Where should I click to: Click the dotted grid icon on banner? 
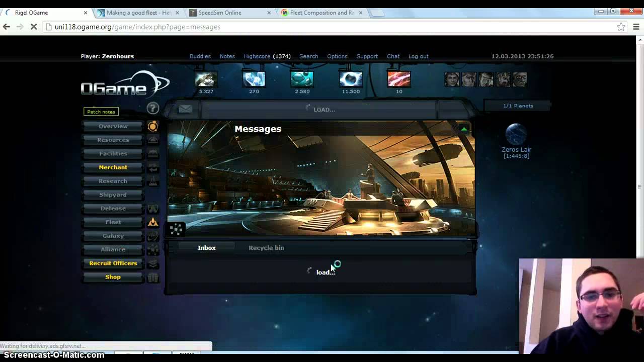(176, 229)
